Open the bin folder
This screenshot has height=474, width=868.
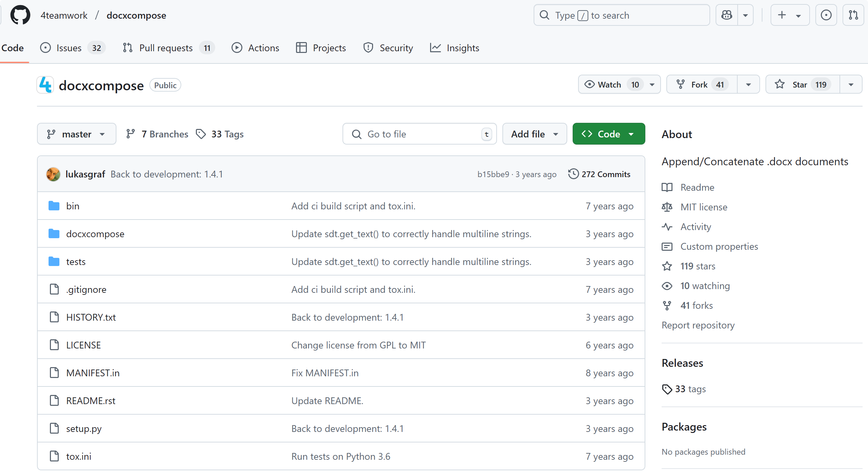tap(73, 206)
